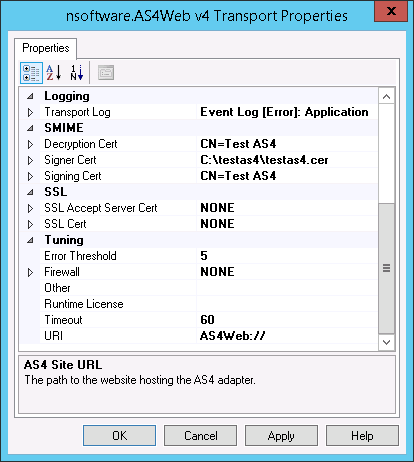
Task: Edit the URI value 'AS4Web://'
Action: tap(233, 336)
